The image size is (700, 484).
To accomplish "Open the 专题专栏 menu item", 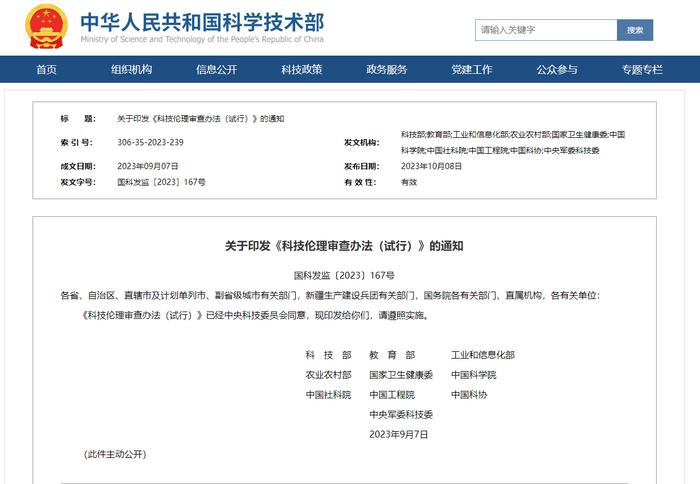I will point(642,70).
